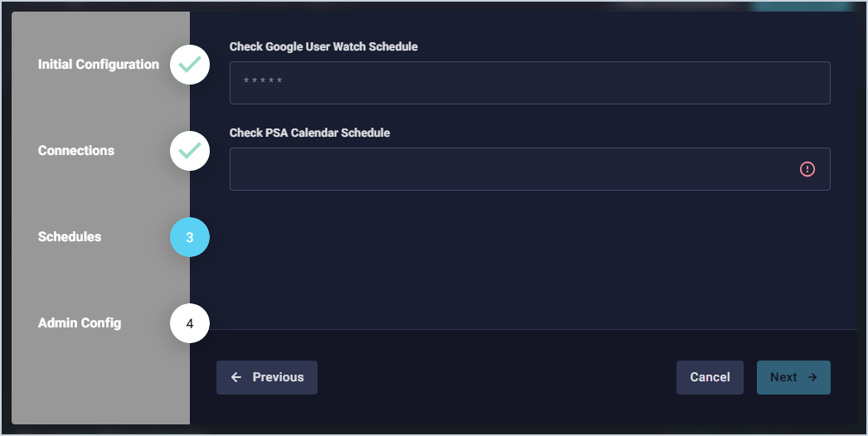Click the step 3 circle for Schedules
868x436 pixels.
(190, 237)
